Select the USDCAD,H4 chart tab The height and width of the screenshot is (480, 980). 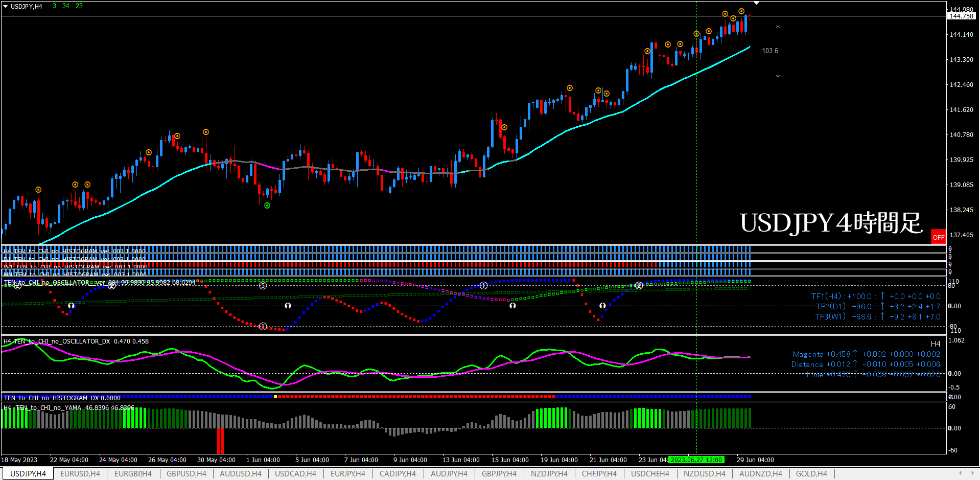(295, 474)
